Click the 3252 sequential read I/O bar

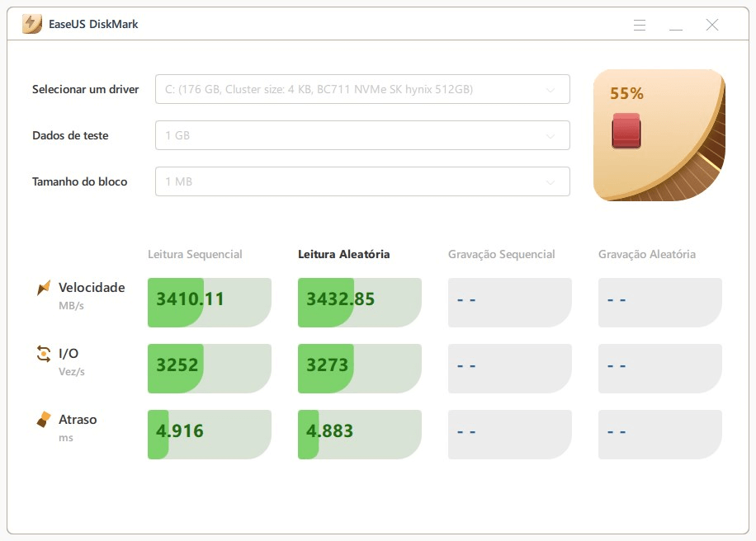pos(210,369)
